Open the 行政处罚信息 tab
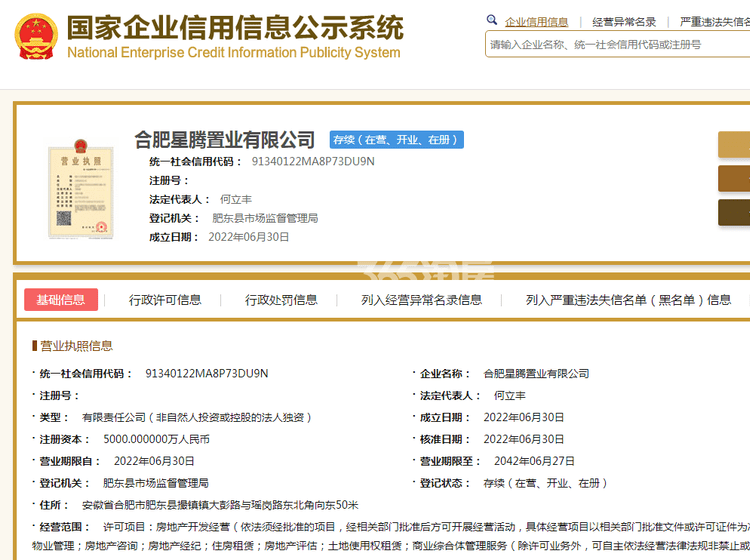This screenshot has width=750, height=560. coord(281,299)
